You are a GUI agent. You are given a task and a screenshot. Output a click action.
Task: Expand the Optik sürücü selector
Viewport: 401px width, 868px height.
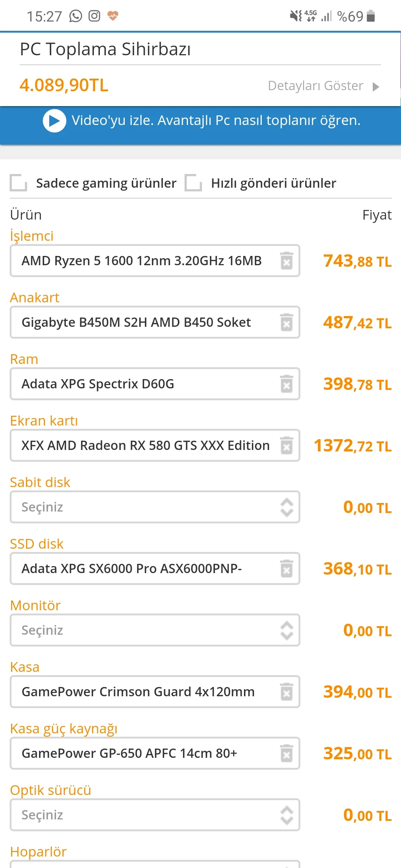tap(155, 815)
